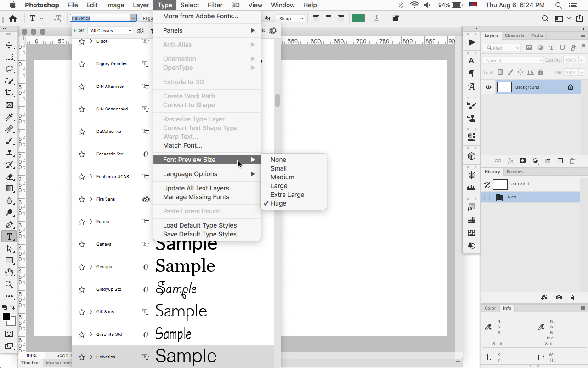Click the foreground color swatch
Screen dimensions: 588x368
(6, 316)
